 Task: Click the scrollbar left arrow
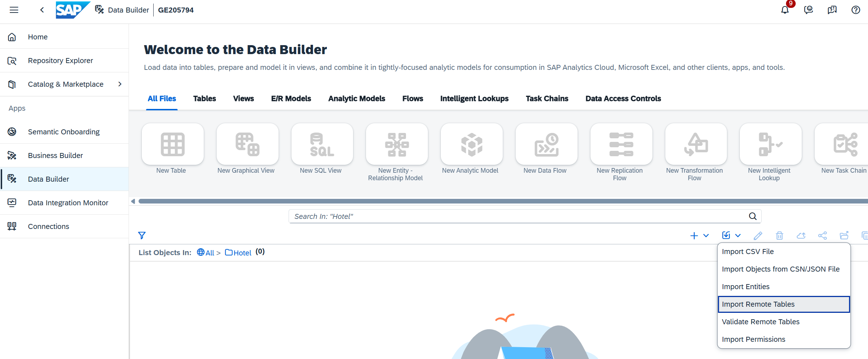pyautogui.click(x=133, y=201)
